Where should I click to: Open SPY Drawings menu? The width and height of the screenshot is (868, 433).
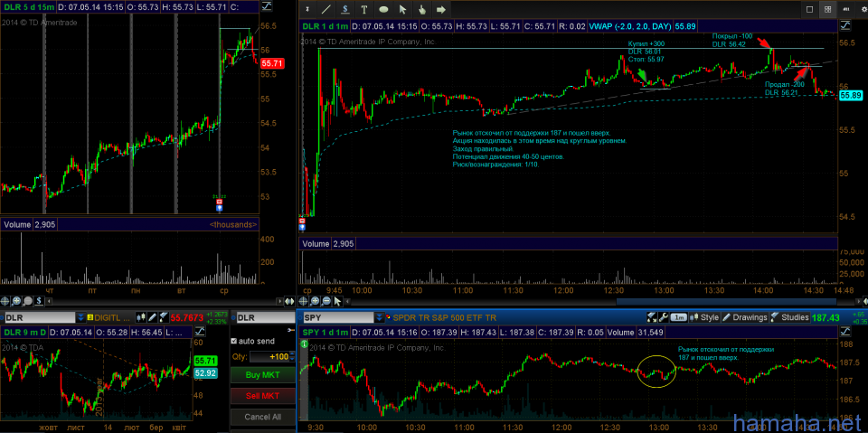click(x=745, y=317)
